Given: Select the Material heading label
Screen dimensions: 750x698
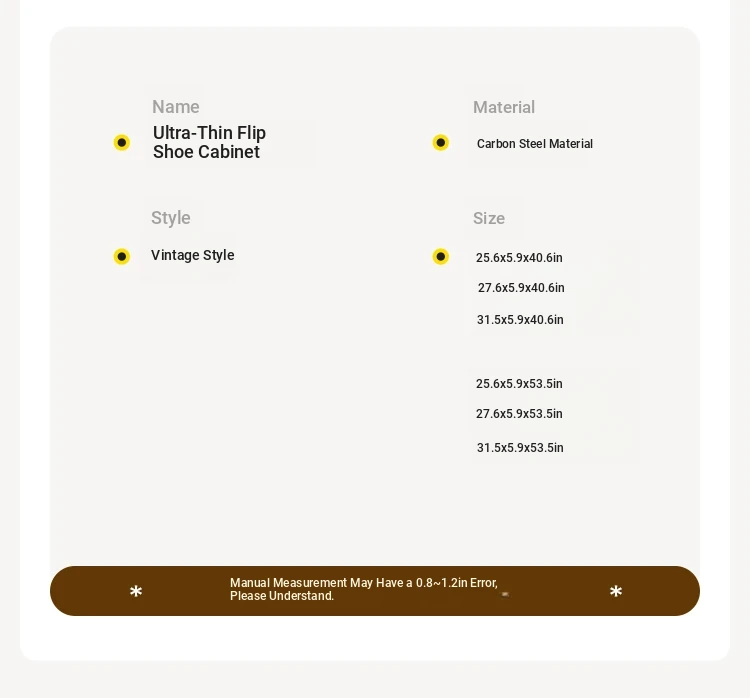Looking at the screenshot, I should click(504, 107).
